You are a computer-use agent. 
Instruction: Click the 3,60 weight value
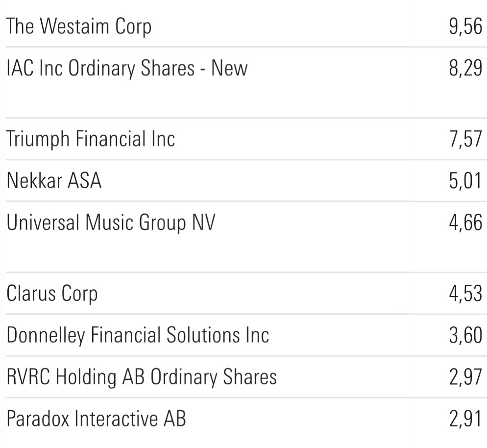point(465,335)
